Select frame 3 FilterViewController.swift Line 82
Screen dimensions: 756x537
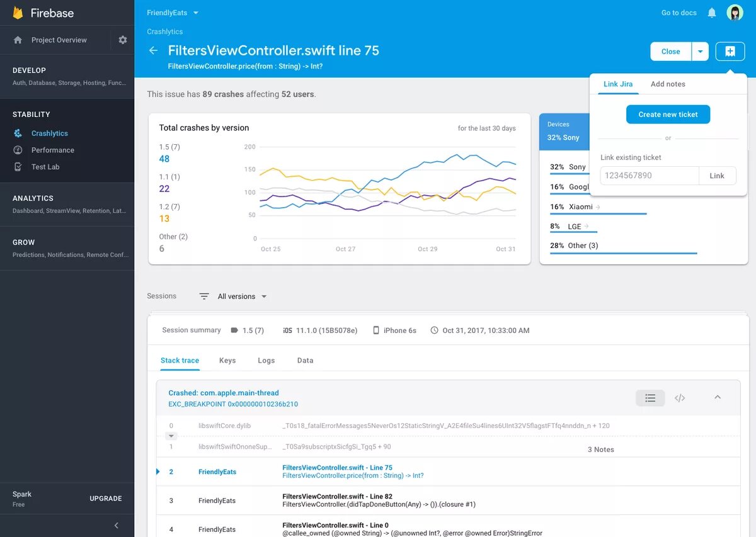(x=449, y=500)
